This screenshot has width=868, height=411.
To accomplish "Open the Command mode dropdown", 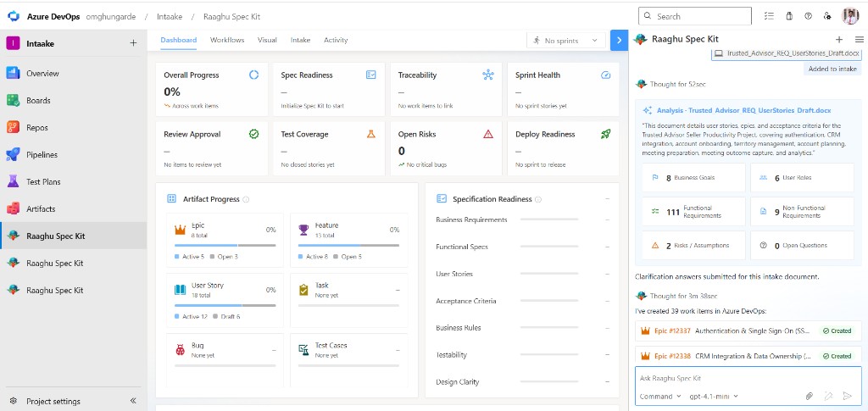I will coord(659,396).
